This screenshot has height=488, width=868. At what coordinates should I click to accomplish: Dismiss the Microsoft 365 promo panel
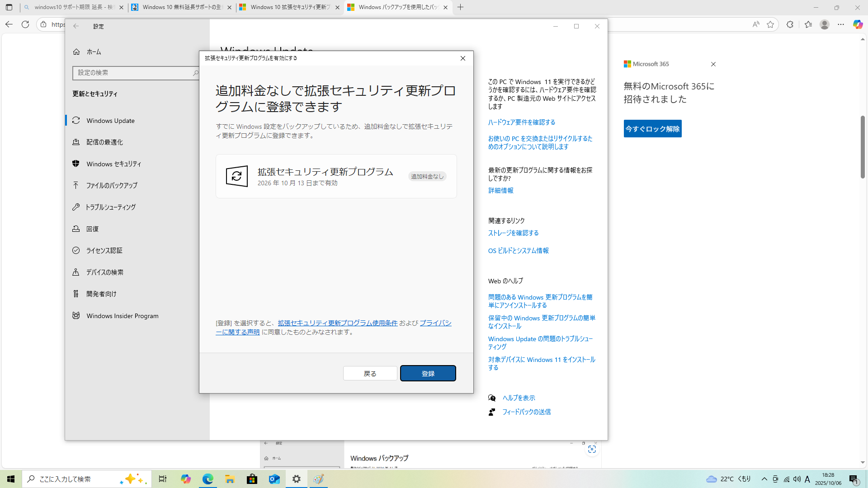point(713,64)
